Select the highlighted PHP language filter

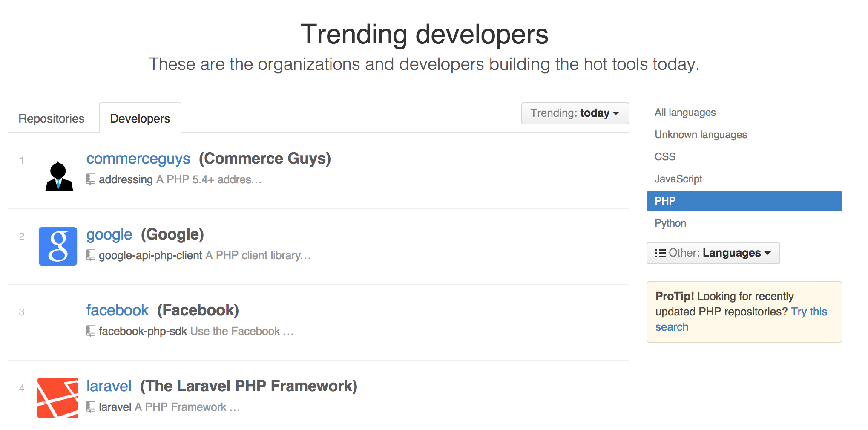(x=744, y=201)
